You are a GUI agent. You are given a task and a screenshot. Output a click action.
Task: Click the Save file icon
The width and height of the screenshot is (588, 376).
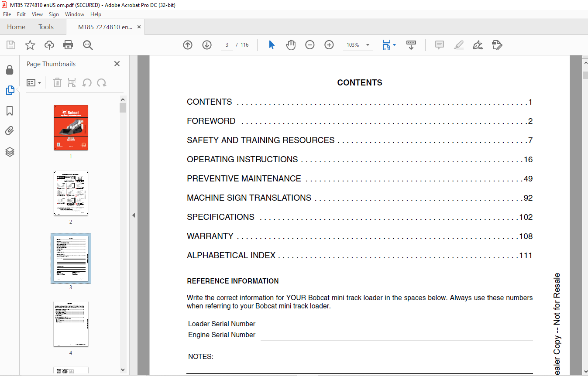(x=11, y=45)
